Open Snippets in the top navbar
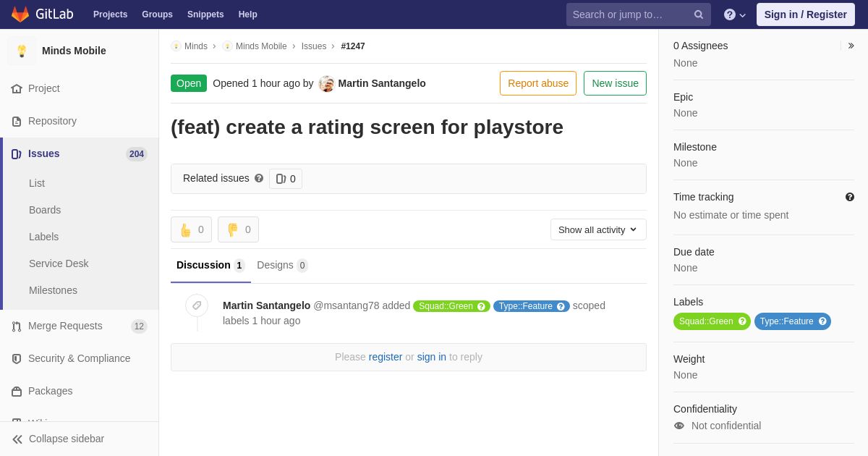Image resolution: width=868 pixels, height=456 pixels. [205, 14]
